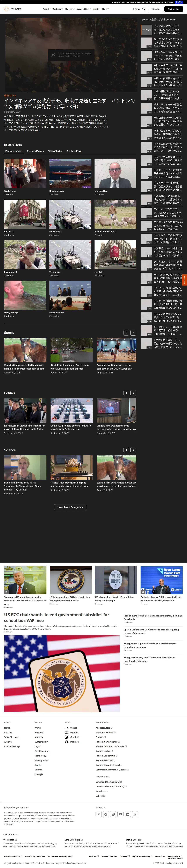Click the Sign In button

[156, 9]
